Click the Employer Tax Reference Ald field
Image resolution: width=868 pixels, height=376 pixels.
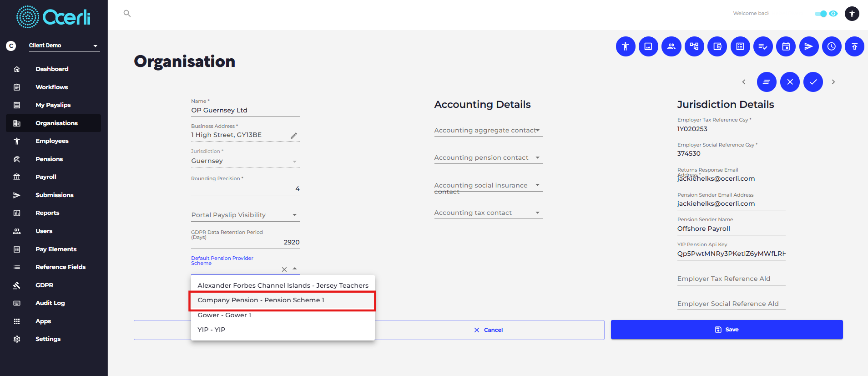tap(731, 279)
